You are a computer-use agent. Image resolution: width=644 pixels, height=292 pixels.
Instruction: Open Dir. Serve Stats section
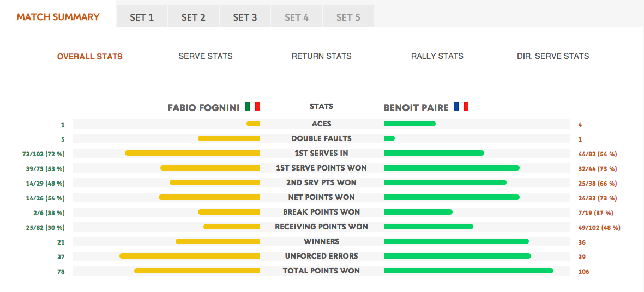pos(553,56)
